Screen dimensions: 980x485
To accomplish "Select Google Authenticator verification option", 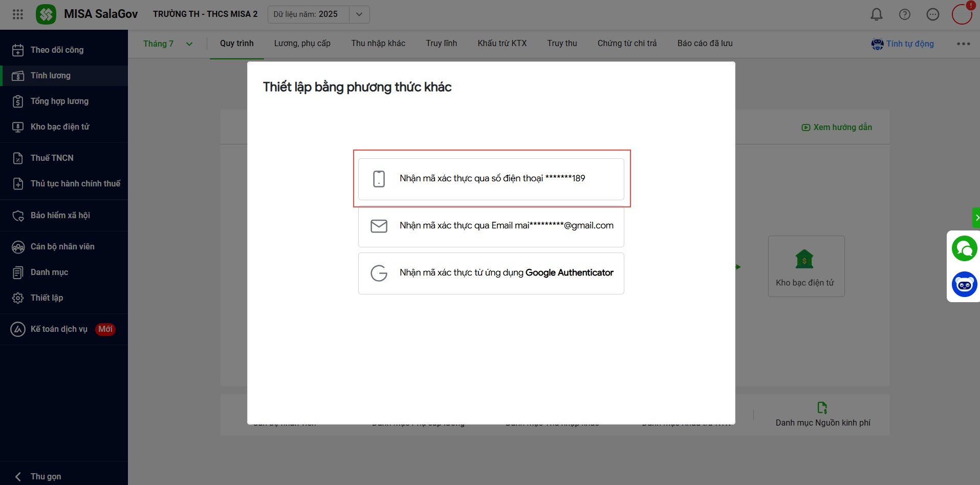I will [491, 273].
